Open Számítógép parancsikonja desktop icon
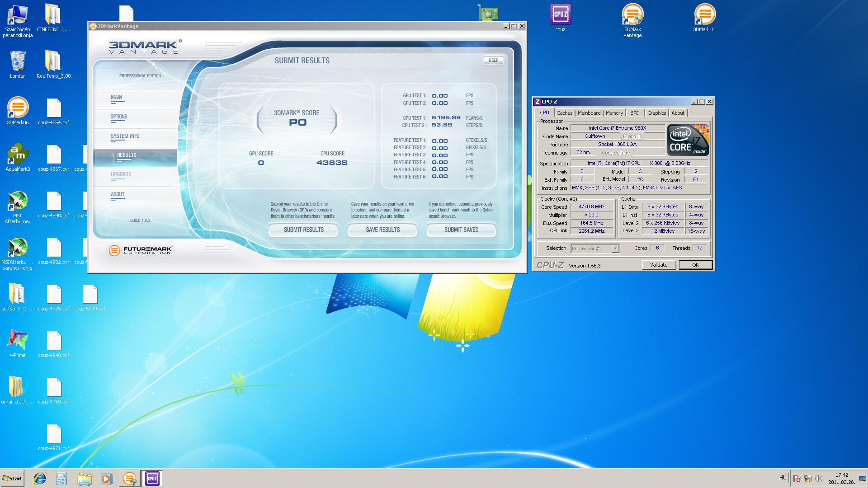The height and width of the screenshot is (488, 868). 18,21
